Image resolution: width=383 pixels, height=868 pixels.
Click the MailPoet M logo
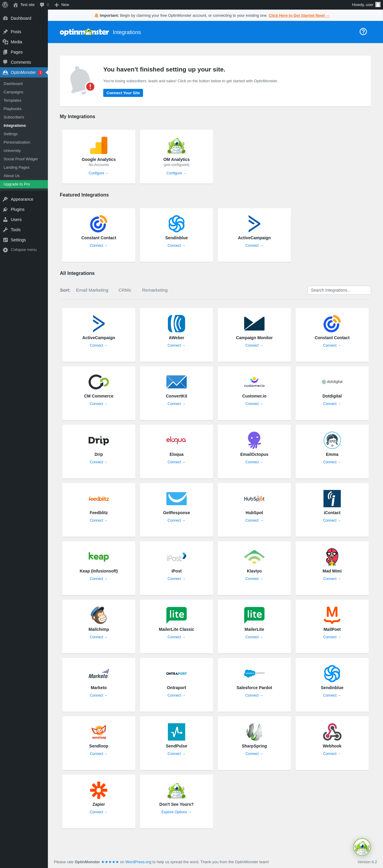(x=332, y=615)
